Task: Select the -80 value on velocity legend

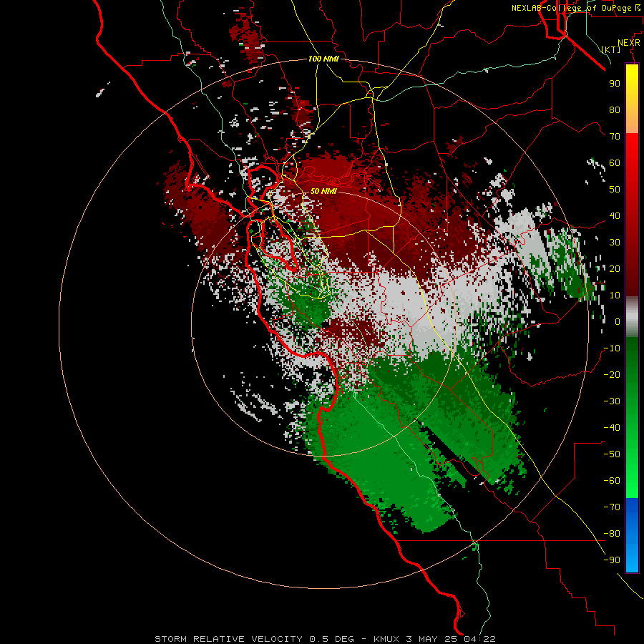Action: [612, 534]
